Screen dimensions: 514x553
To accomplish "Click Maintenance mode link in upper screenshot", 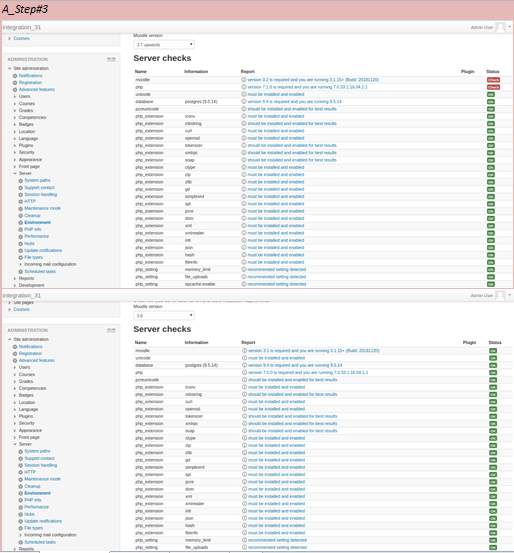I will click(x=42, y=208).
